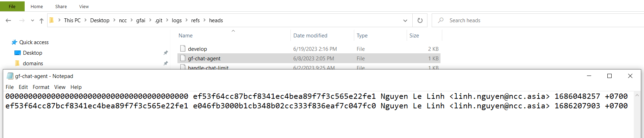Open the Format menu in Notepad
Viewport: 644px width, 138px height.
41,87
